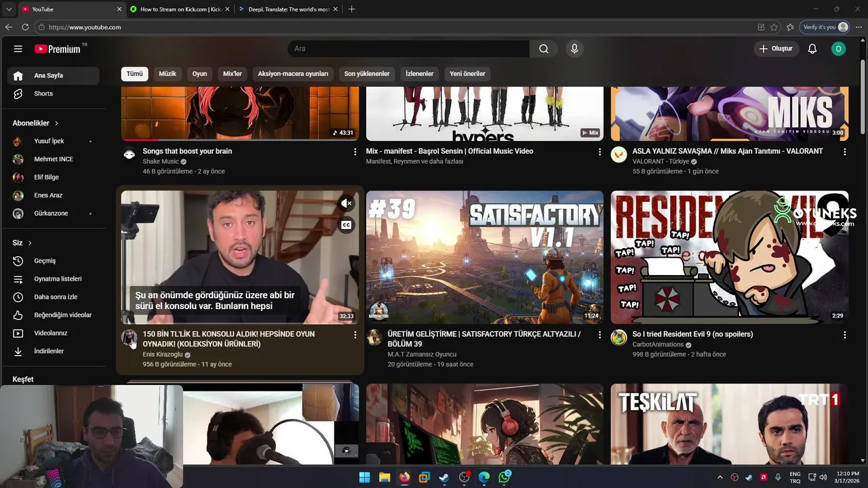Switch to the YouTube browser tab

point(71,9)
